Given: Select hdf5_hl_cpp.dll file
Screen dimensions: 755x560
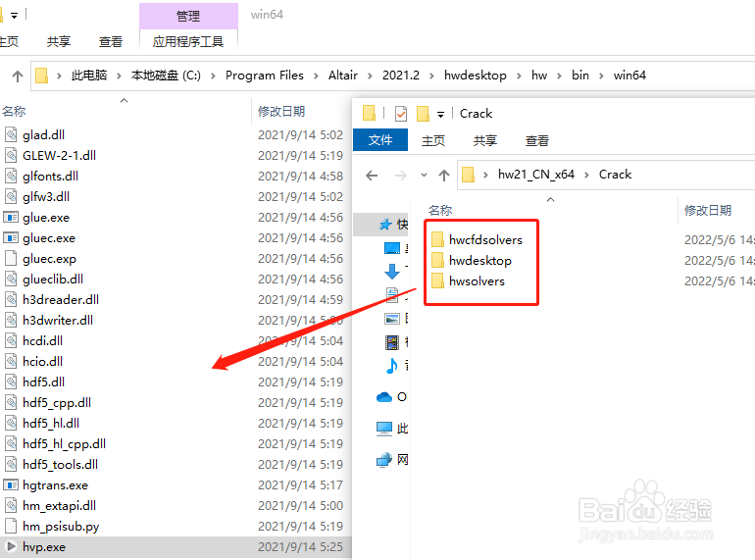Looking at the screenshot, I should (64, 444).
